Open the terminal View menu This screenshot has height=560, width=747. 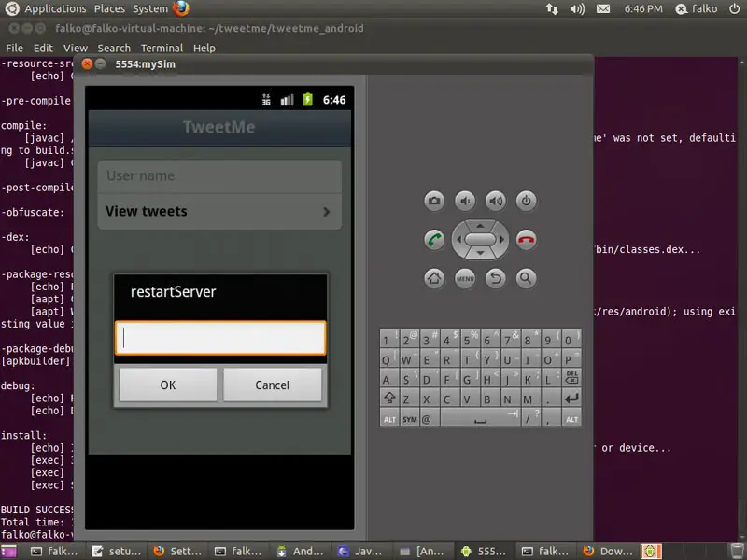click(76, 49)
